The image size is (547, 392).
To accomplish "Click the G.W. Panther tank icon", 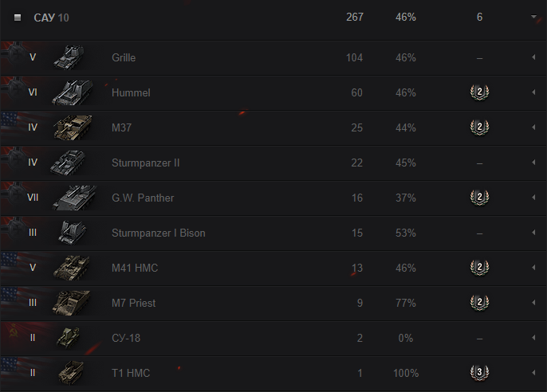I will (x=73, y=198).
